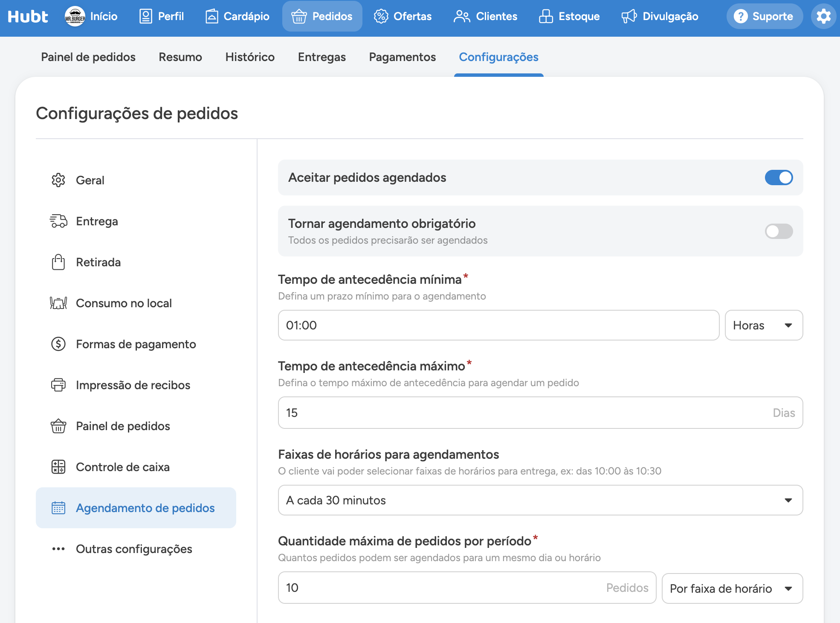Click the Cardápio menu-board icon
This screenshot has width=840, height=623.
(x=211, y=17)
